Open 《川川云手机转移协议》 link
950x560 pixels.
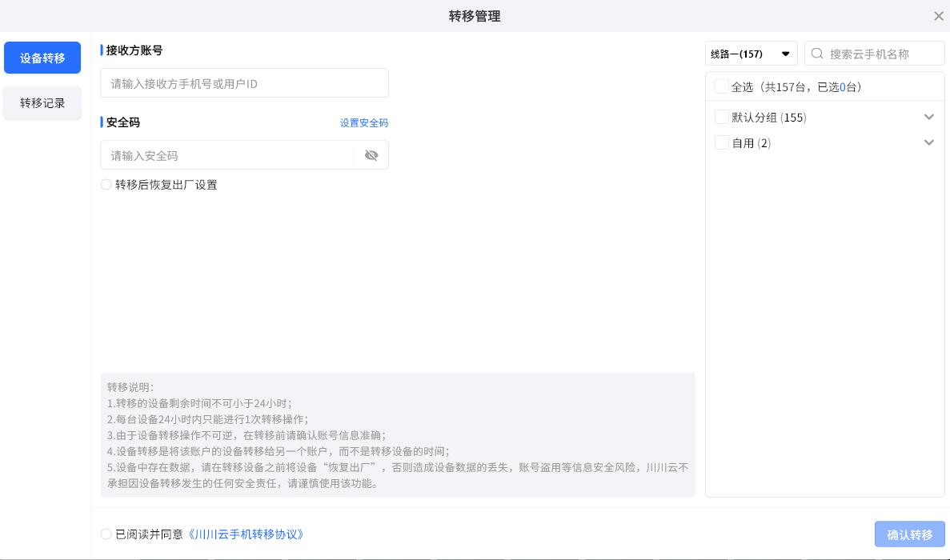[247, 534]
